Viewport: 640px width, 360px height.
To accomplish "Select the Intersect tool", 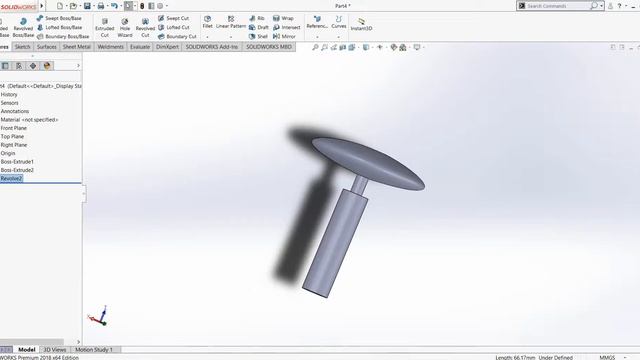I will tap(287, 27).
